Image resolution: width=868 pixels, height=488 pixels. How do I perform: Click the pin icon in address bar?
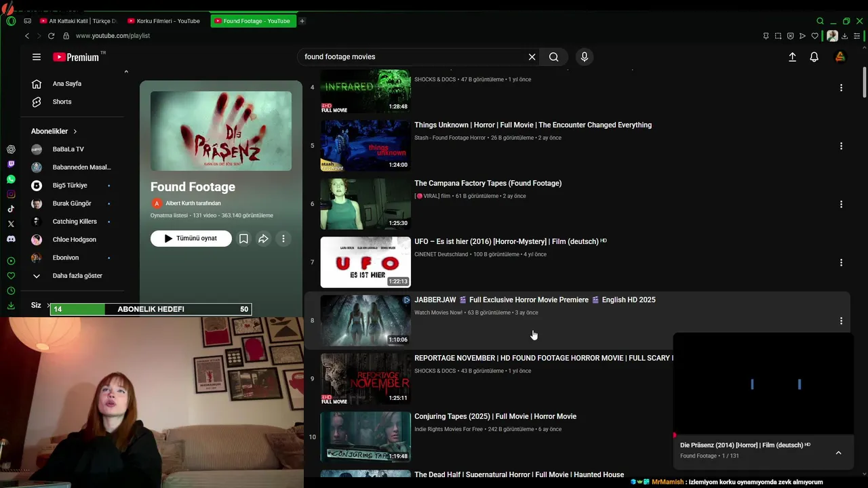(x=766, y=36)
